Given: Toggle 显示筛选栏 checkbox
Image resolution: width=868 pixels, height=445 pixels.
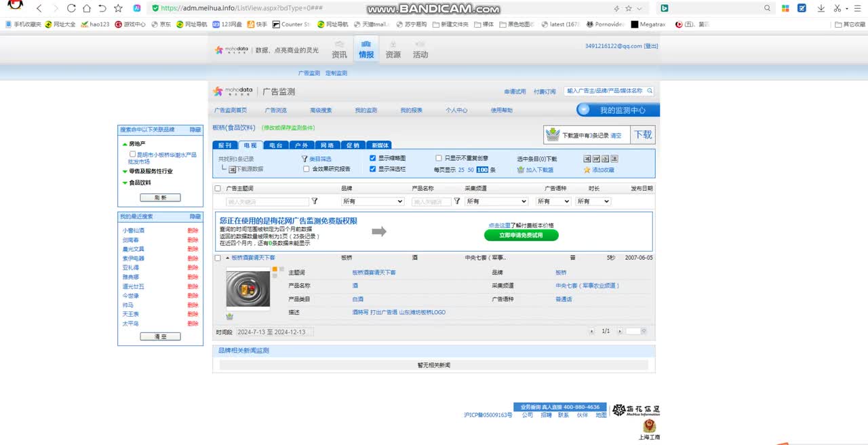Looking at the screenshot, I should (373, 169).
